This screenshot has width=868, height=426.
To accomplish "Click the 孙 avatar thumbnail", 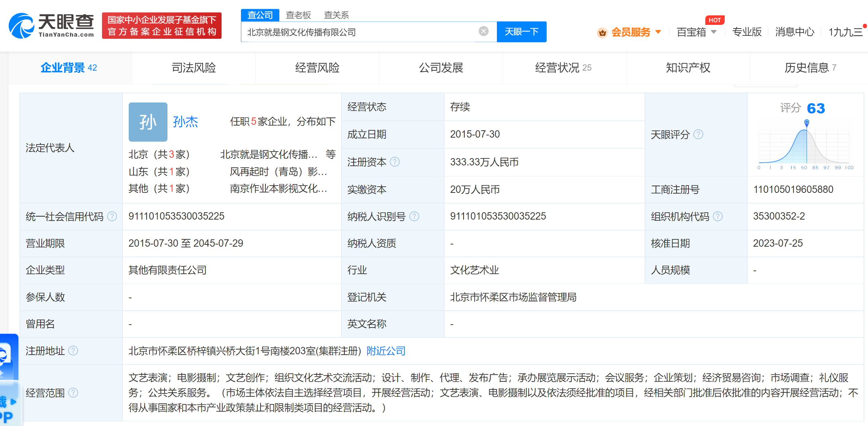I will 148,122.
